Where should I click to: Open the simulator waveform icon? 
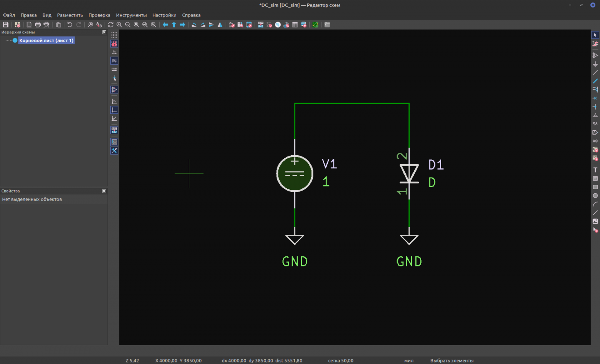click(278, 25)
